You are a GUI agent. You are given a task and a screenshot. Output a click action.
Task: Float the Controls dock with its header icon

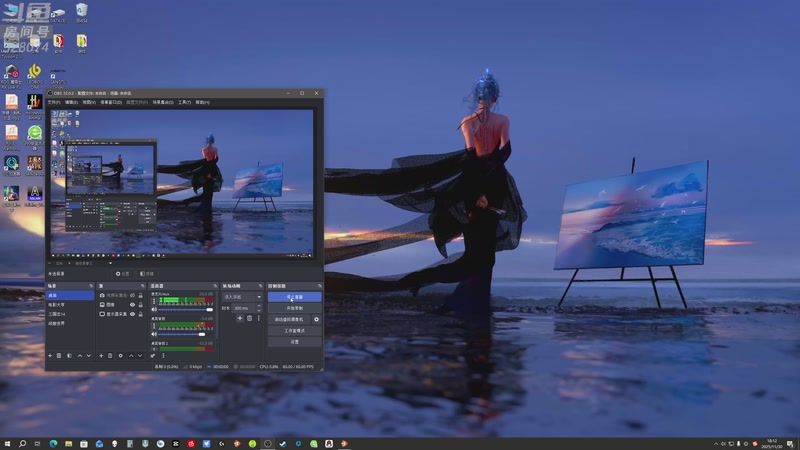pos(320,286)
